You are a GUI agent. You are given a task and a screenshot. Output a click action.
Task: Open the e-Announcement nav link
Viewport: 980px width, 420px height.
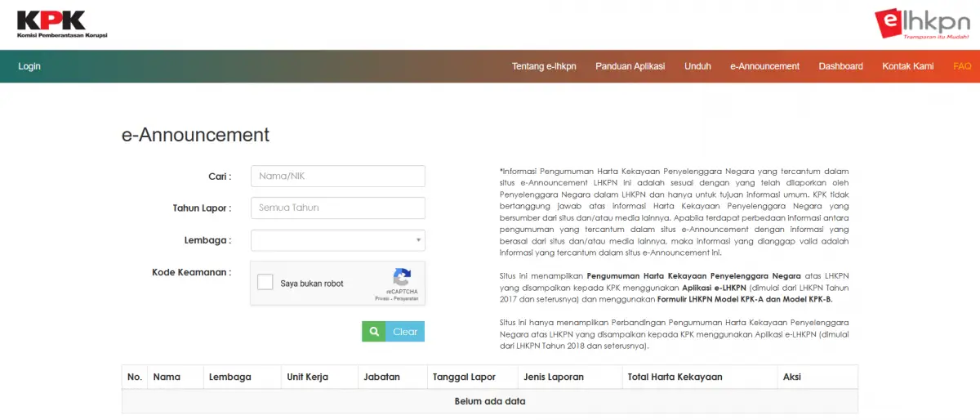pyautogui.click(x=764, y=66)
